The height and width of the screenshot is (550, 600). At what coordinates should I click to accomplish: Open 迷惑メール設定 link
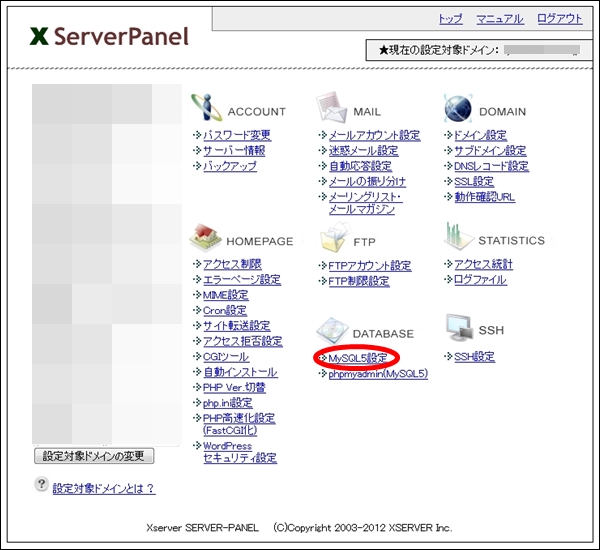(x=364, y=150)
